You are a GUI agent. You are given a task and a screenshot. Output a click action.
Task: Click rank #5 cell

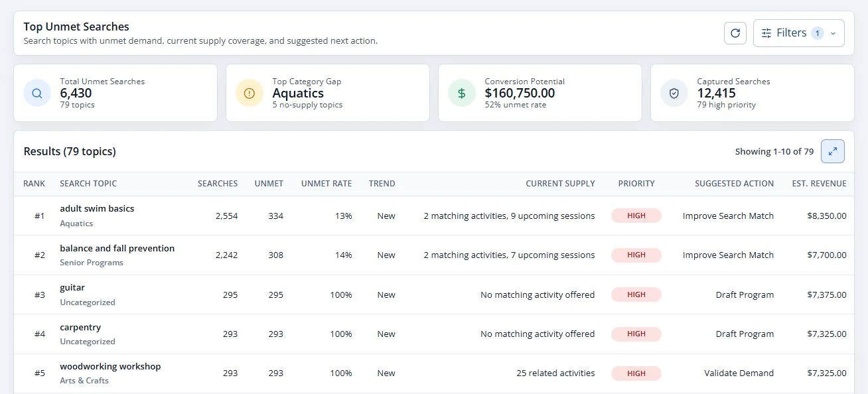(40, 373)
